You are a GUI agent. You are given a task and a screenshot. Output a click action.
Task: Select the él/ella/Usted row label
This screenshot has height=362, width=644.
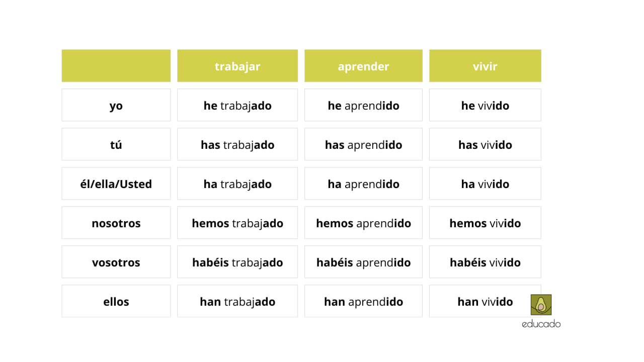pos(116,184)
